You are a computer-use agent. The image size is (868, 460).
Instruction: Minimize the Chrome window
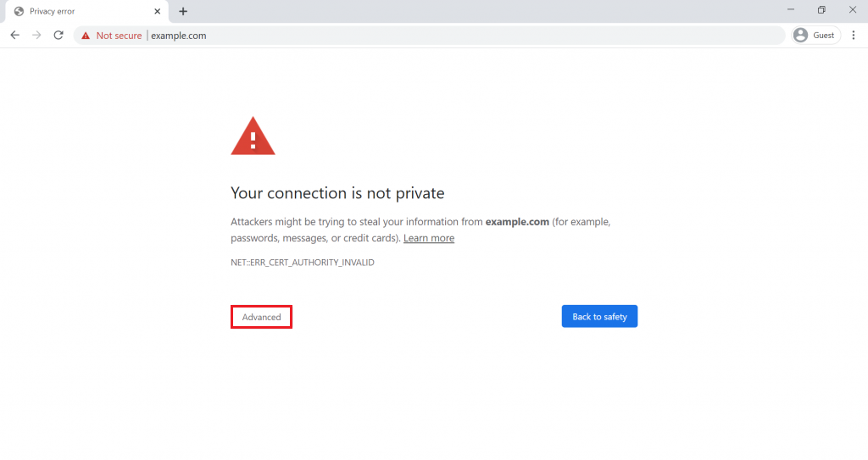coord(791,10)
